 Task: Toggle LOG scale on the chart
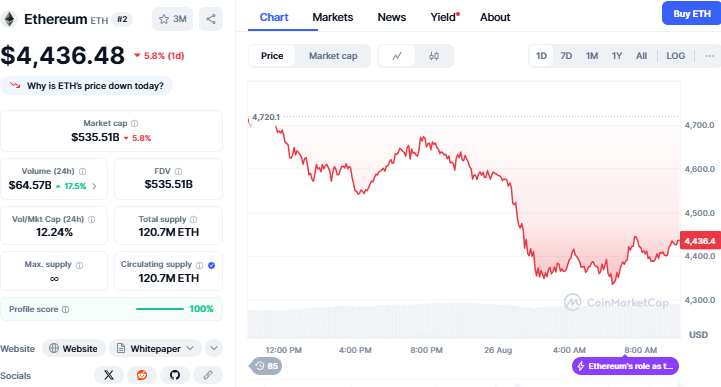point(675,56)
